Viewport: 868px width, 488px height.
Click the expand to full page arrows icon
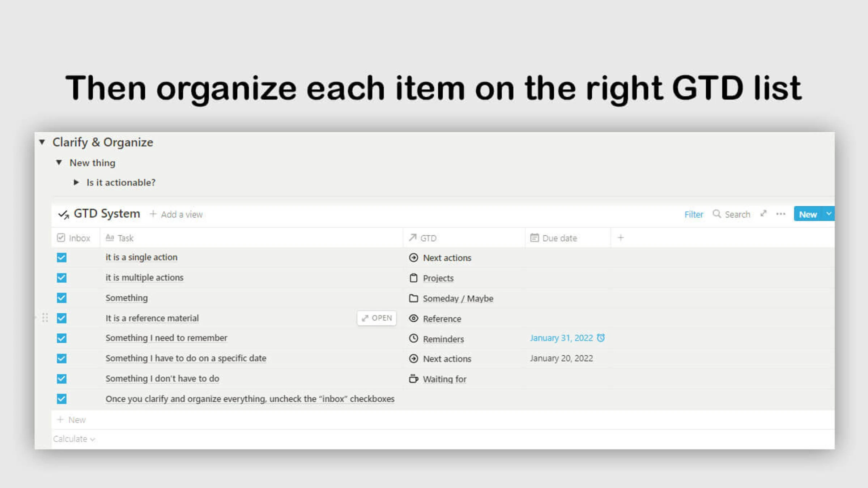click(763, 214)
